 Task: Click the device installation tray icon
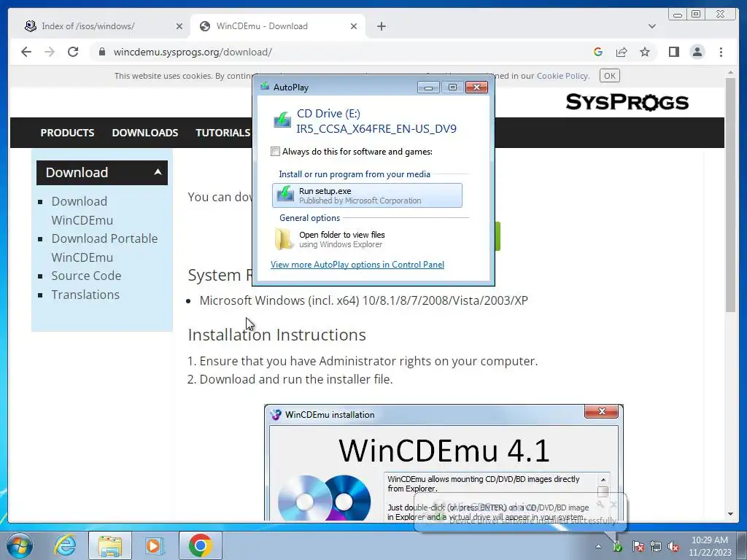pyautogui.click(x=617, y=547)
